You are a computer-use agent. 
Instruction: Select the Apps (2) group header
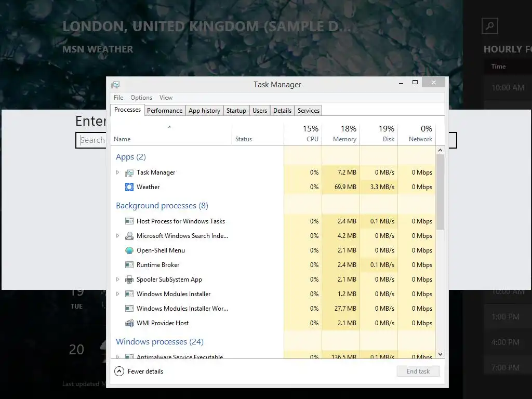tap(131, 157)
